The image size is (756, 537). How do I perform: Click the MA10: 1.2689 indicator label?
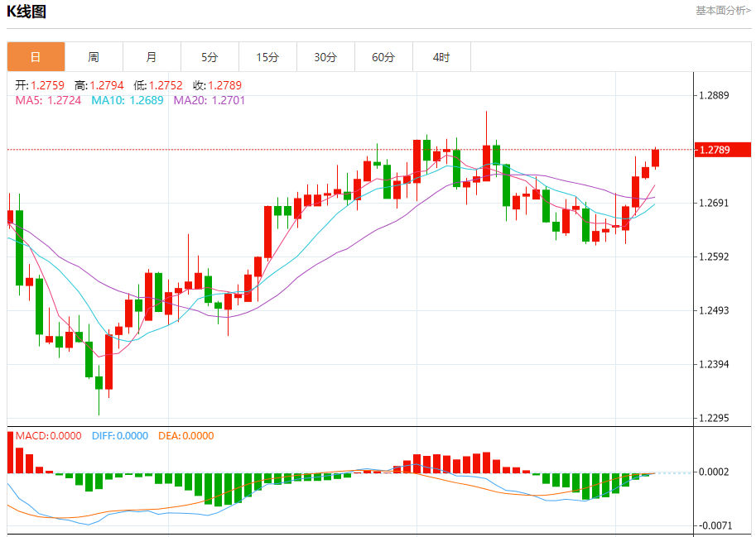point(128,100)
